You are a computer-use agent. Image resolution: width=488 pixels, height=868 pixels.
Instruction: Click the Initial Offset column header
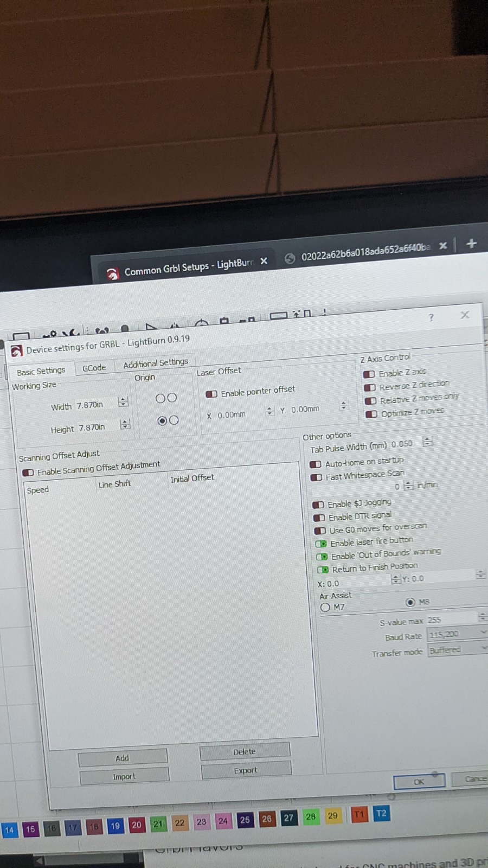coord(192,478)
